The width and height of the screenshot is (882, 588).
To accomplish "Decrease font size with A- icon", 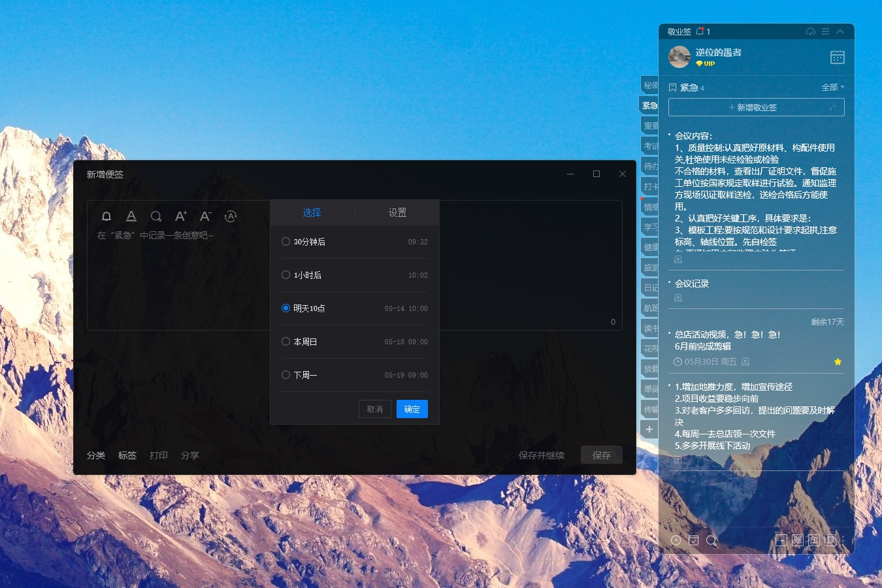I will click(x=206, y=216).
